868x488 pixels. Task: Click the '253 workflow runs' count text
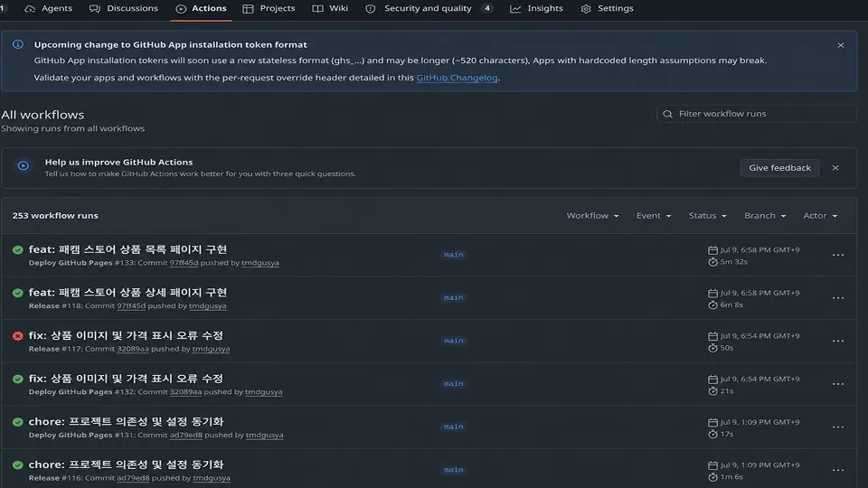(55, 216)
